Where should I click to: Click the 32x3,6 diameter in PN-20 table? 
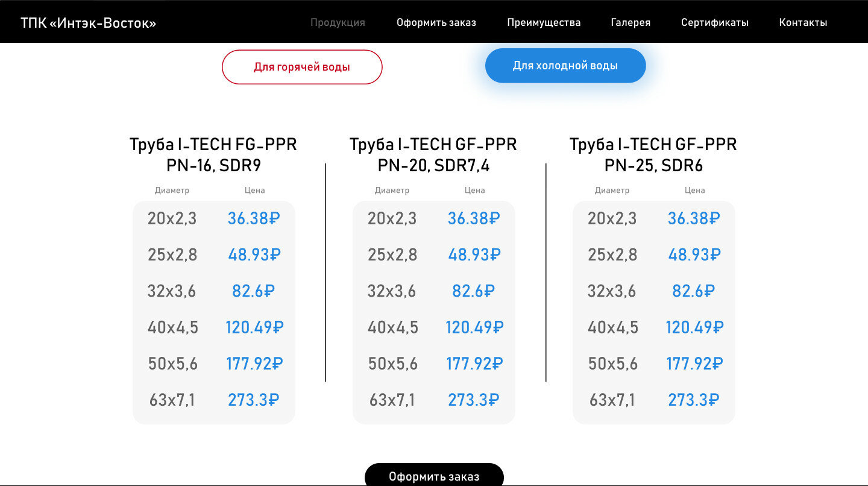[x=392, y=291]
